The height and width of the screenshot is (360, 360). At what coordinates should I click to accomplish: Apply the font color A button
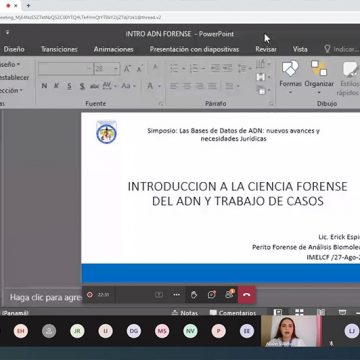[x=150, y=86]
